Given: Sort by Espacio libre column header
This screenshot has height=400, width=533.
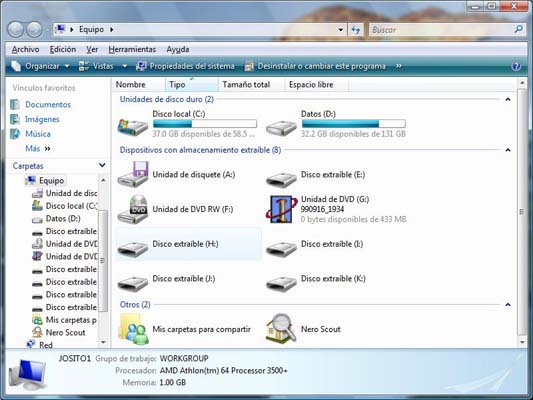Looking at the screenshot, I should [x=317, y=85].
